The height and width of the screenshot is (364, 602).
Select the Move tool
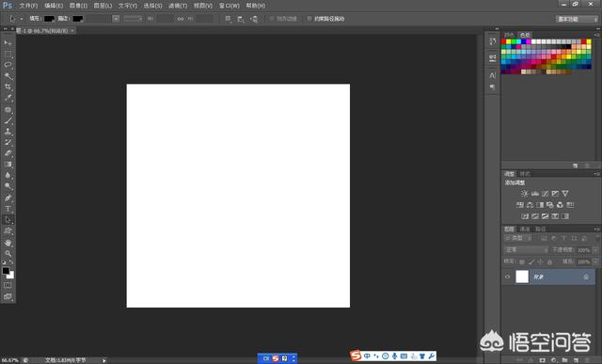point(8,42)
